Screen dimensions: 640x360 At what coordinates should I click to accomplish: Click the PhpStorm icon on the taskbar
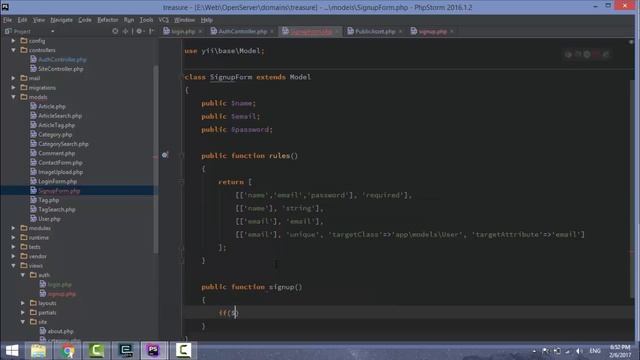pos(154,351)
